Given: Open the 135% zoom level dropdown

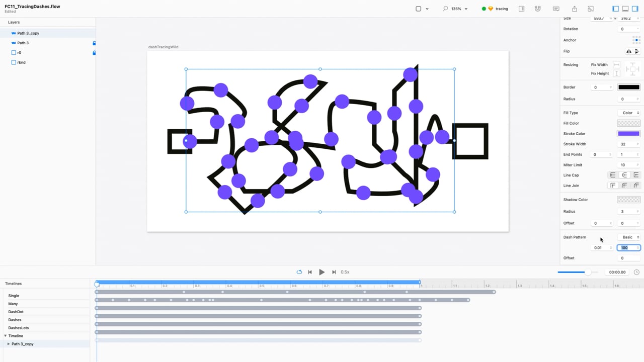Looking at the screenshot, I should (x=459, y=9).
